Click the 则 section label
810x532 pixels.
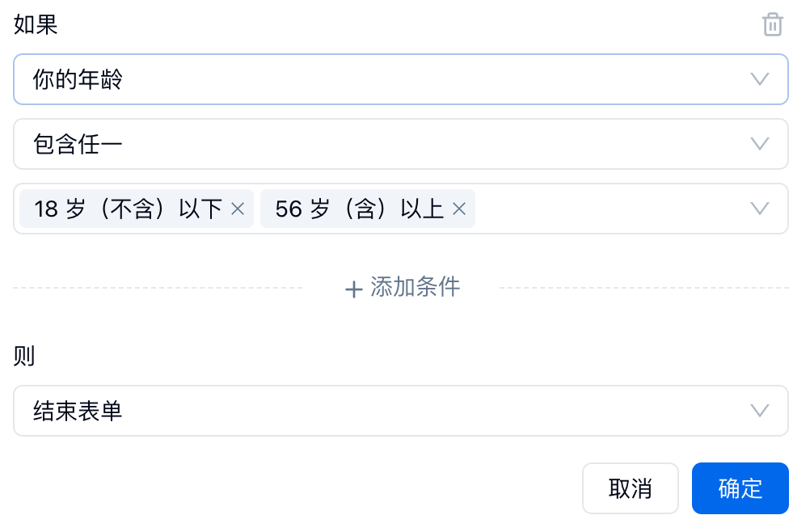[x=24, y=356]
